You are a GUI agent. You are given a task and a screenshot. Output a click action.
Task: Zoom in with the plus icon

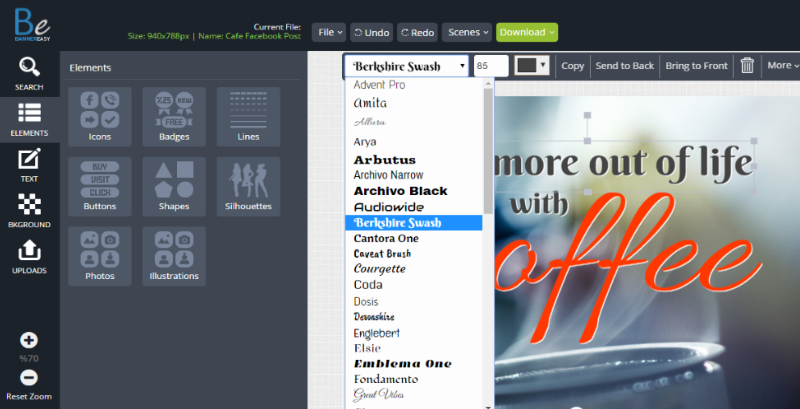tap(29, 340)
